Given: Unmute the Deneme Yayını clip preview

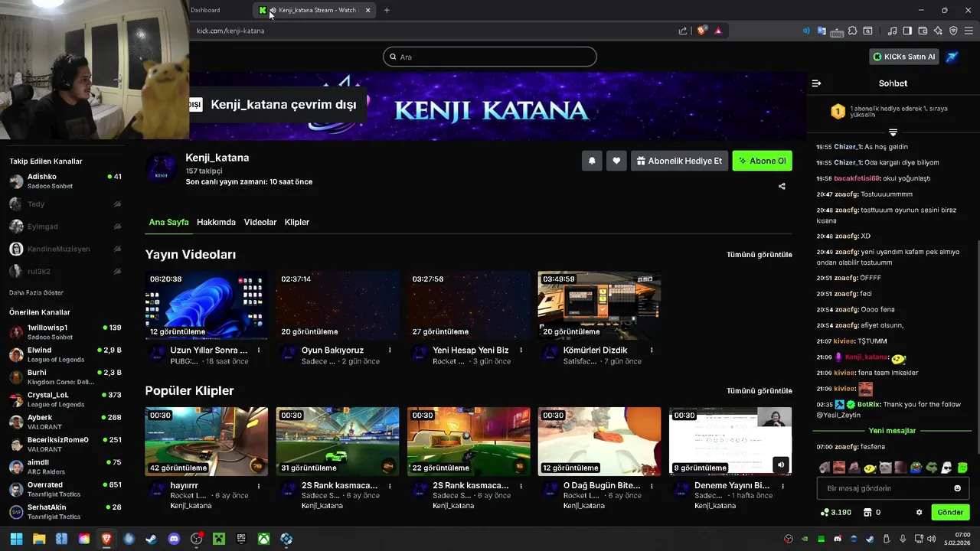Looking at the screenshot, I should tap(780, 464).
